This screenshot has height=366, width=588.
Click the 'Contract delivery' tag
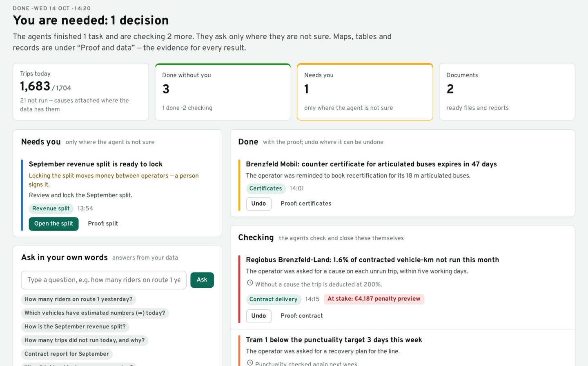pos(274,299)
